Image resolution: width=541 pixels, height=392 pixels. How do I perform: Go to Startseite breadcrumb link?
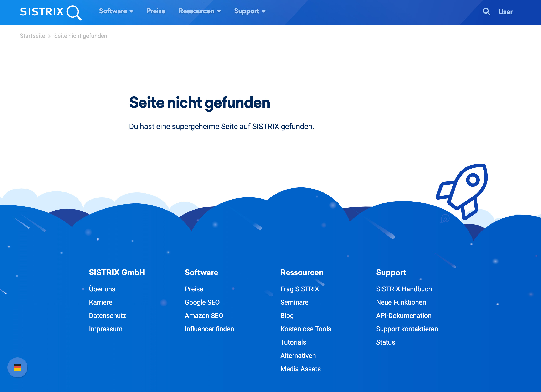pyautogui.click(x=32, y=36)
